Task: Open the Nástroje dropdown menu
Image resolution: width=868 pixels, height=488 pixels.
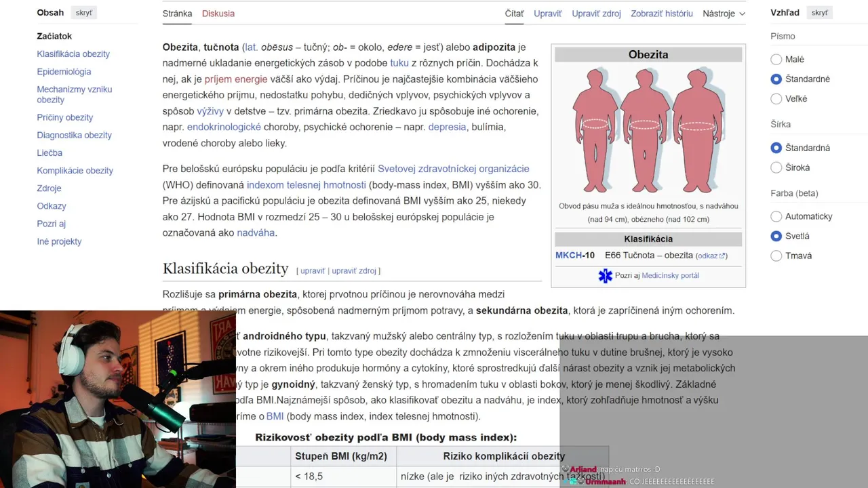Action: coord(724,14)
